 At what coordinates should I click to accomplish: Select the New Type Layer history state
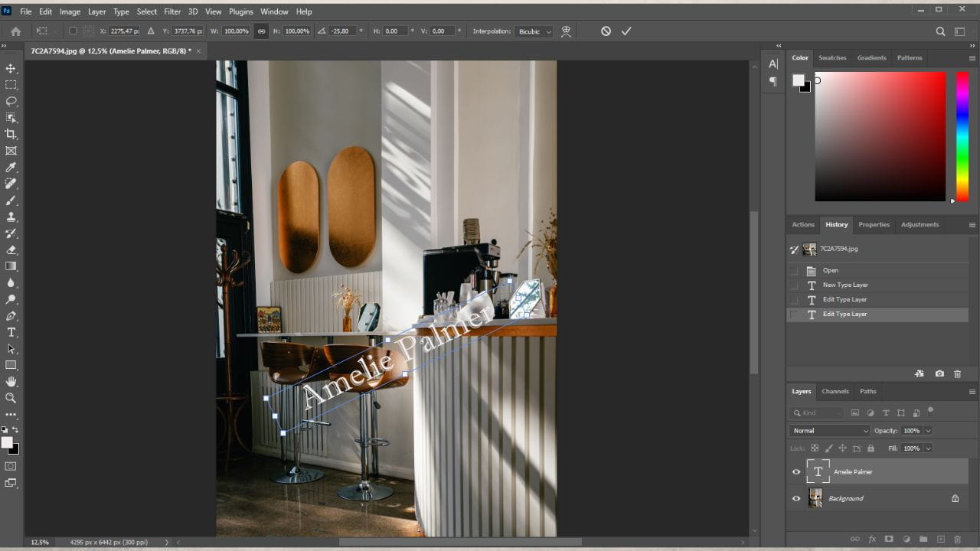click(878, 285)
